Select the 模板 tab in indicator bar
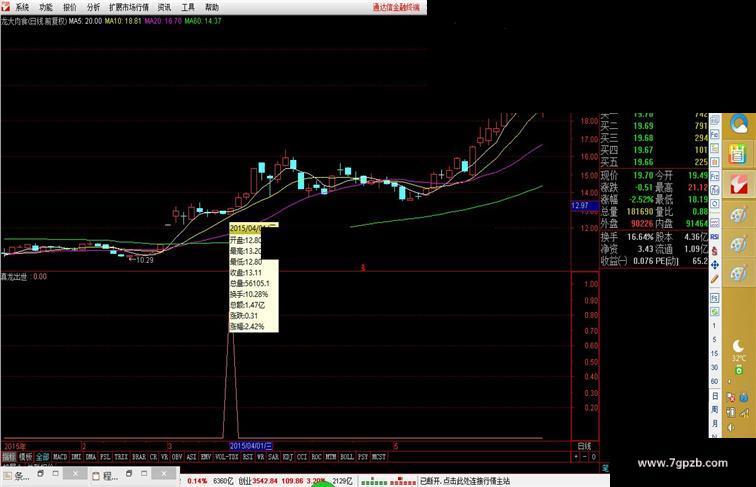The height and width of the screenshot is (487, 756). click(x=26, y=457)
